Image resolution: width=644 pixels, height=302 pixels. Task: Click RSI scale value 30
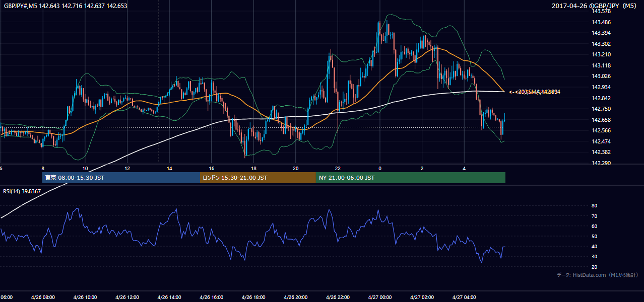pos(594,256)
